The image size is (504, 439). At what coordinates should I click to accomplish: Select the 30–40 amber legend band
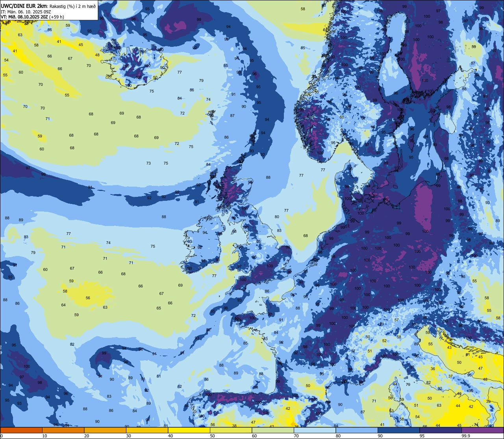147,430
